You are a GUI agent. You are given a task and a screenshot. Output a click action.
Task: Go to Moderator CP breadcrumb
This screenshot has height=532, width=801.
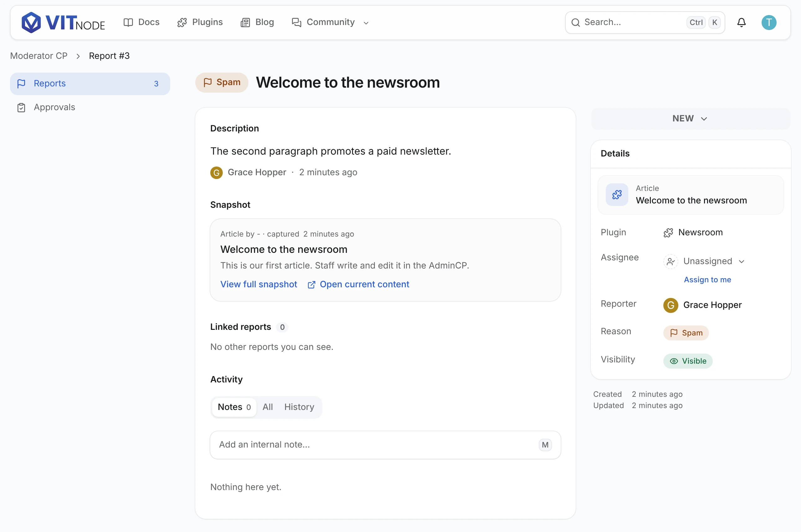coord(39,56)
